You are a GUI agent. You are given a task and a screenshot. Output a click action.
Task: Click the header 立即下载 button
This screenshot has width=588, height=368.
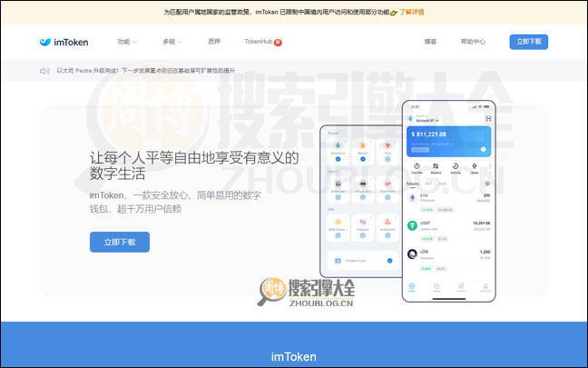529,42
